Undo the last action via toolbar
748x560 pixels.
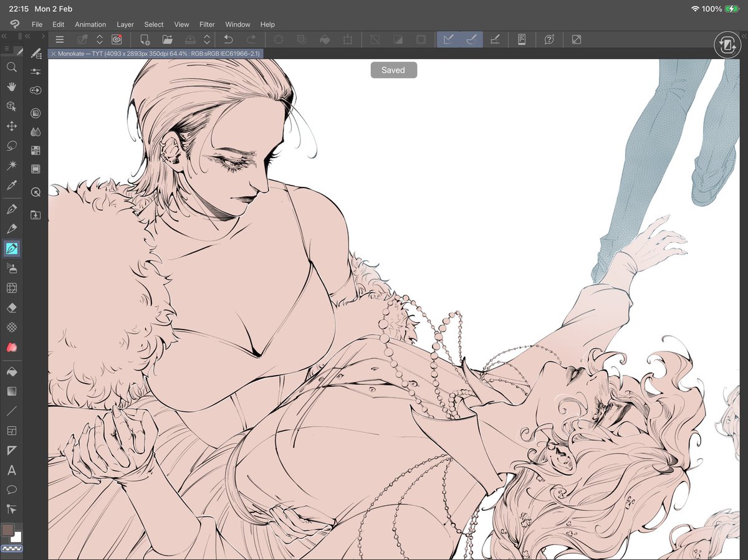(x=229, y=39)
